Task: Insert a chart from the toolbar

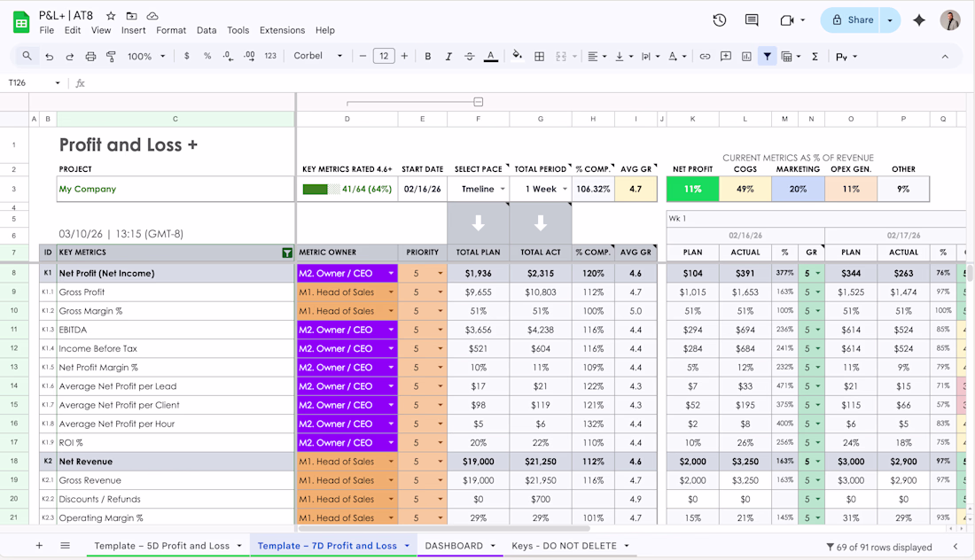Action: 746,57
